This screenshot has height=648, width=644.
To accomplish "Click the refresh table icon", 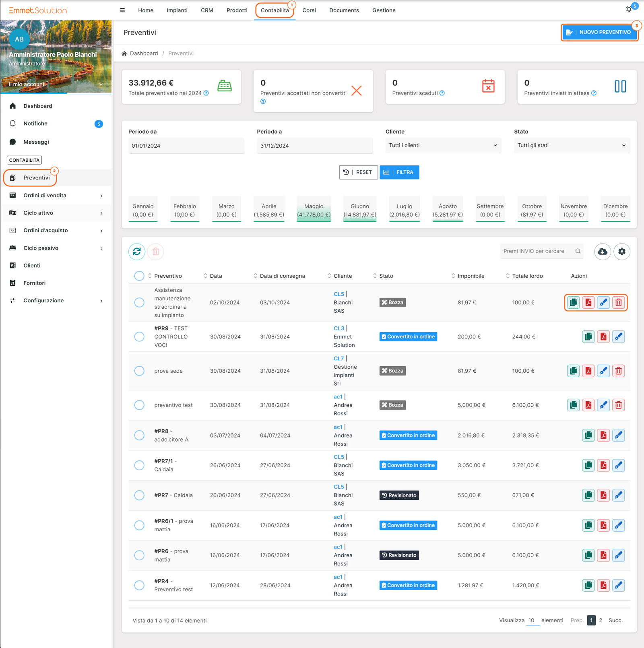I will point(137,252).
